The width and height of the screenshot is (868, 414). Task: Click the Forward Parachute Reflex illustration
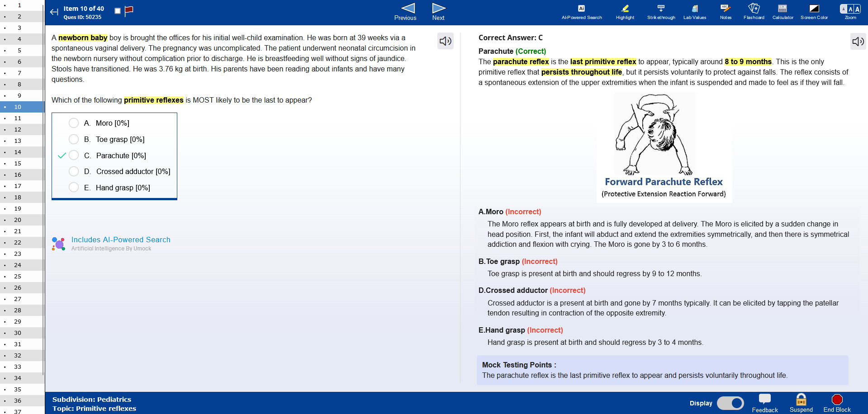point(664,147)
